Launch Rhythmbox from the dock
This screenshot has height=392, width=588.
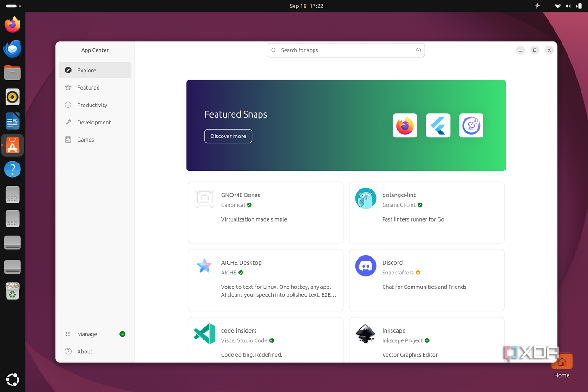click(x=13, y=97)
